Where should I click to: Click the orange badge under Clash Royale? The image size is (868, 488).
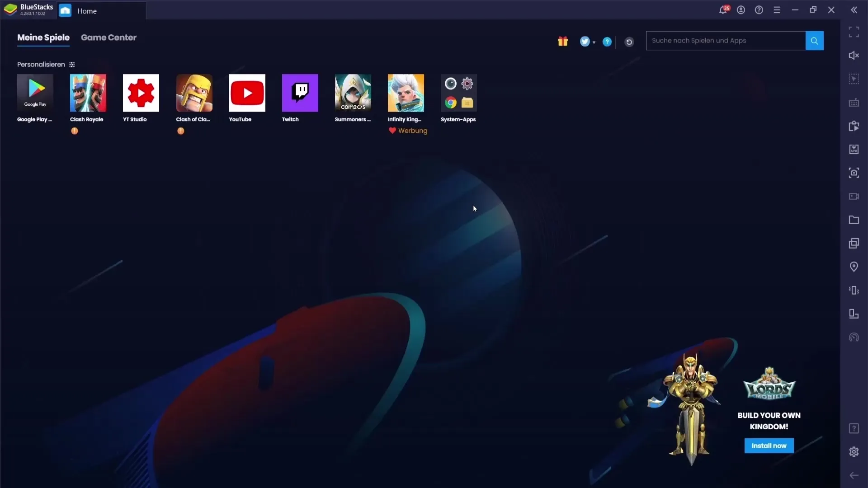coord(75,131)
